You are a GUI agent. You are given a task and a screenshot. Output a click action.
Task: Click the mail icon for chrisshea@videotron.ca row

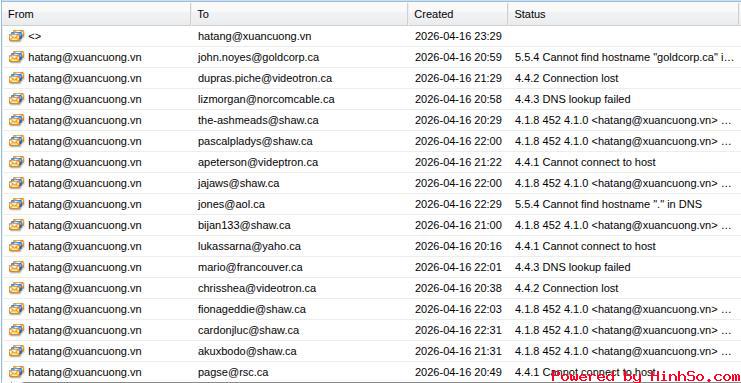pos(16,288)
